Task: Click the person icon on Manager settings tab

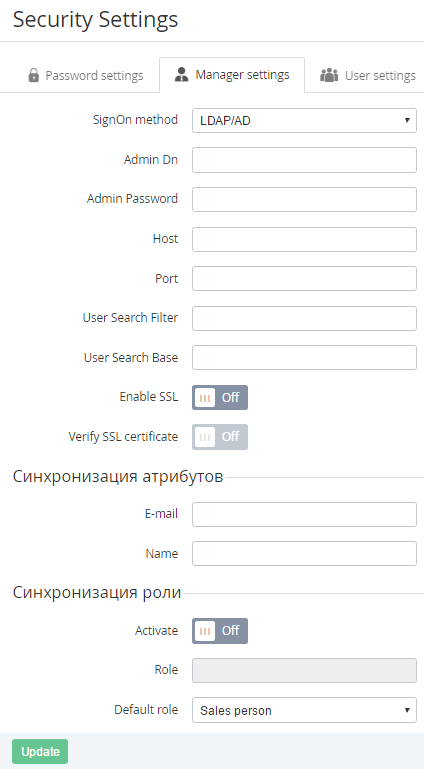Action: coord(182,75)
